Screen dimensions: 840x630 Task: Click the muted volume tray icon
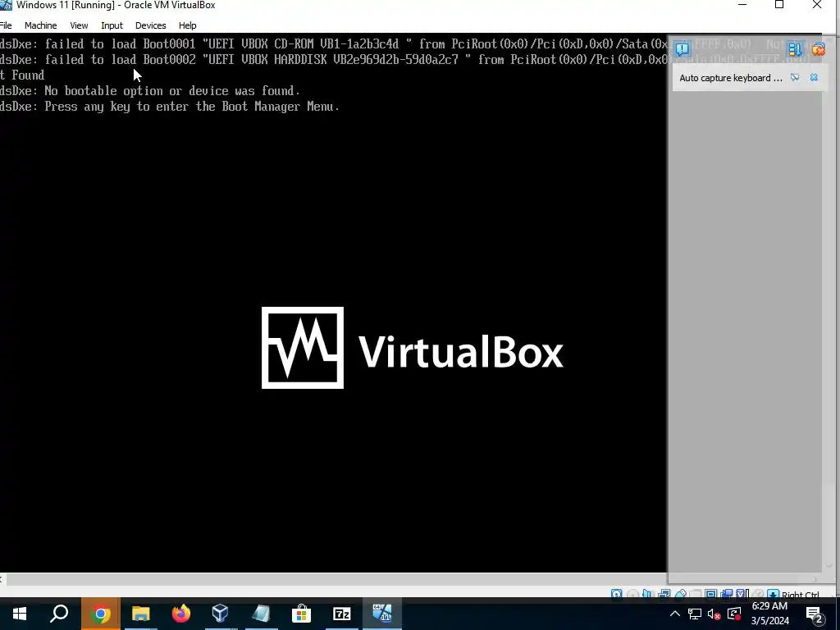[x=714, y=614]
